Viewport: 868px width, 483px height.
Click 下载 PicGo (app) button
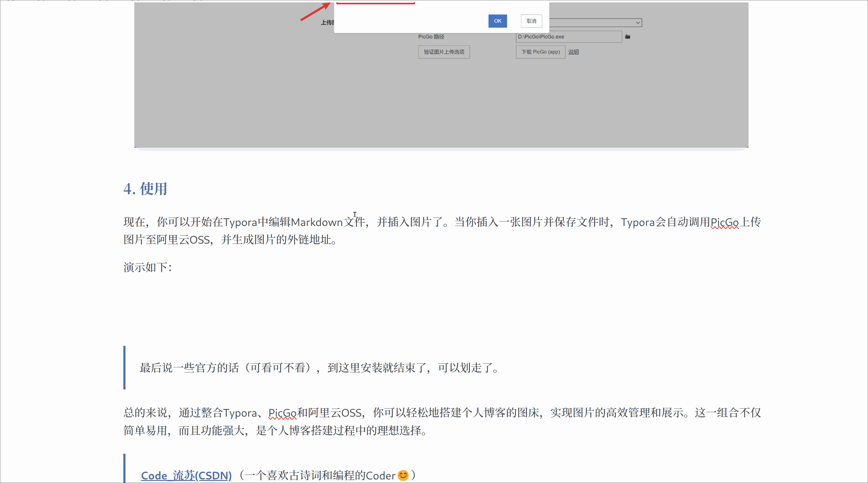coord(540,52)
